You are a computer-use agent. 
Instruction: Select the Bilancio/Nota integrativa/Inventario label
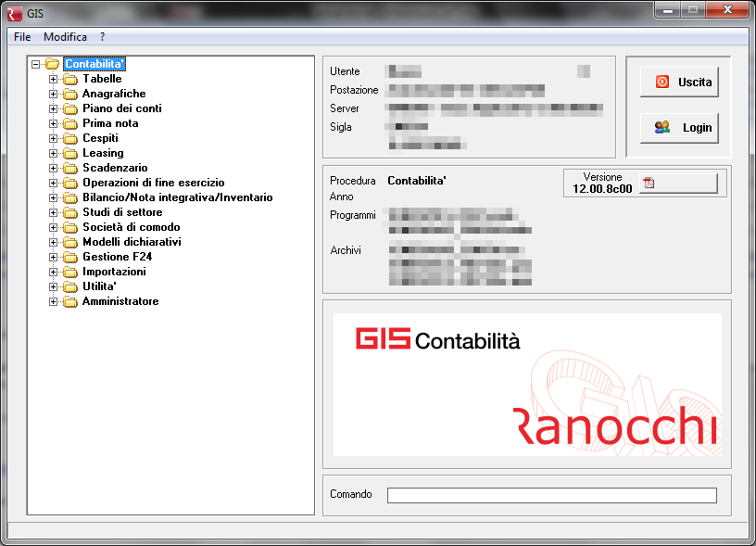pyautogui.click(x=178, y=197)
